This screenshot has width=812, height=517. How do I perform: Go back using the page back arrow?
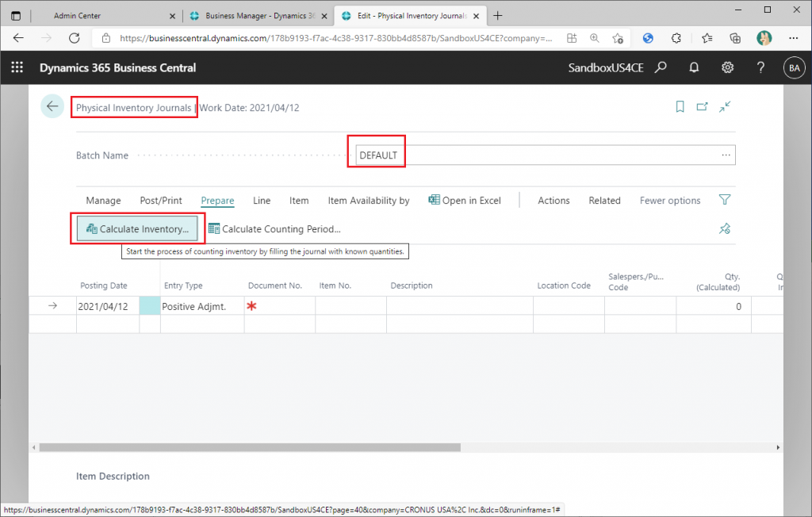52,107
